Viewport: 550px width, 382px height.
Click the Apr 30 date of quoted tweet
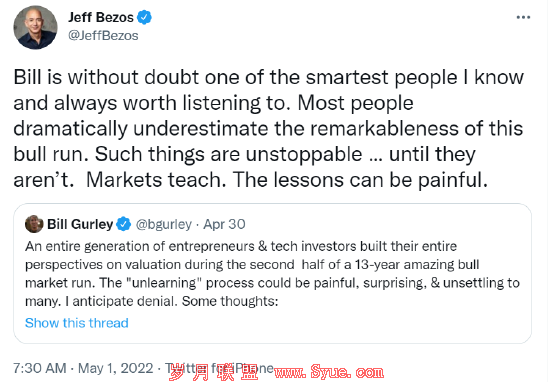pos(224,224)
